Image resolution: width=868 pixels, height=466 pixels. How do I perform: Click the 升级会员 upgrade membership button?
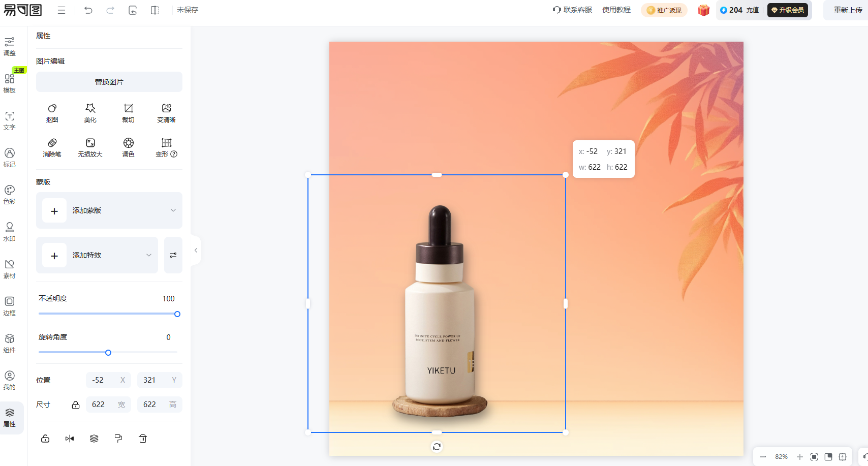coord(788,10)
